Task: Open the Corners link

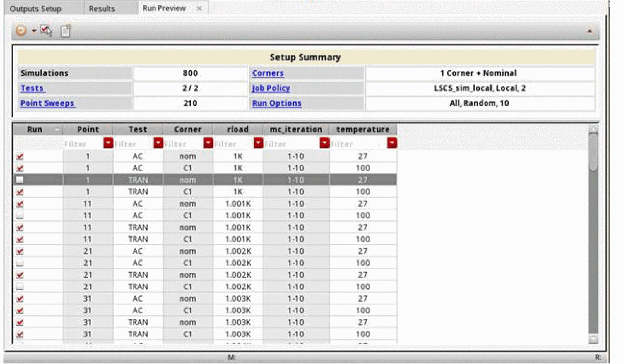Action: click(x=267, y=73)
